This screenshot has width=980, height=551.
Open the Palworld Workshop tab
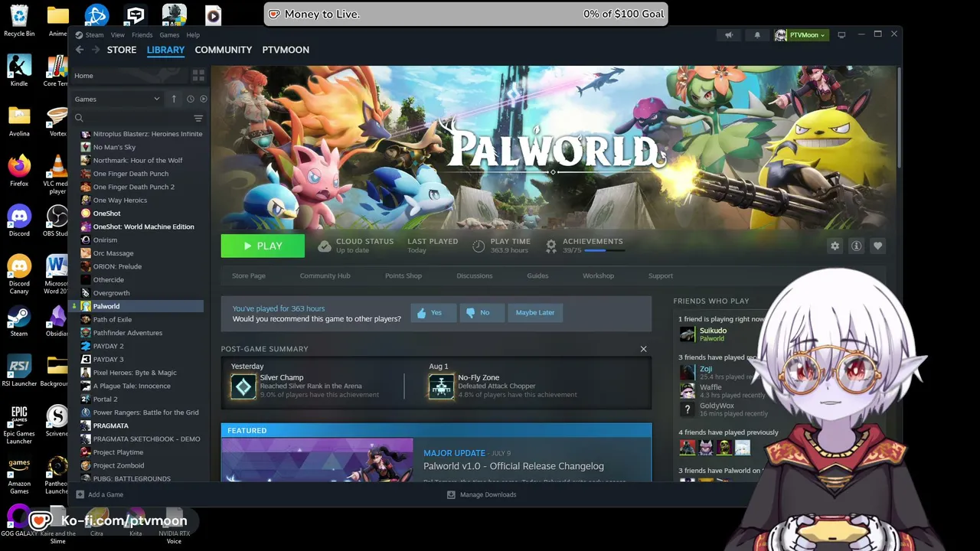(x=598, y=275)
